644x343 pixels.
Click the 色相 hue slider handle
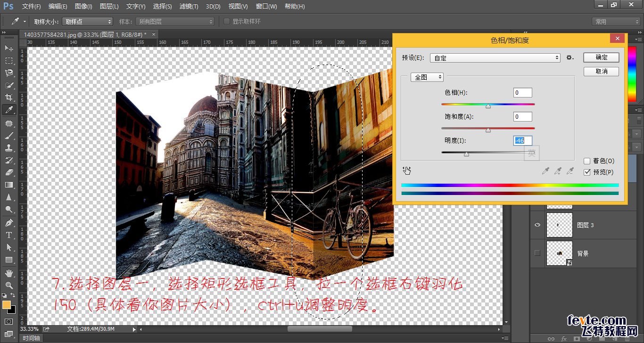488,106
